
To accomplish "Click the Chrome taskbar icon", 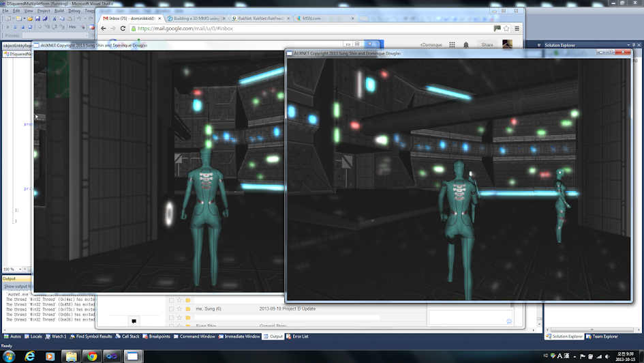I will pos(92,356).
